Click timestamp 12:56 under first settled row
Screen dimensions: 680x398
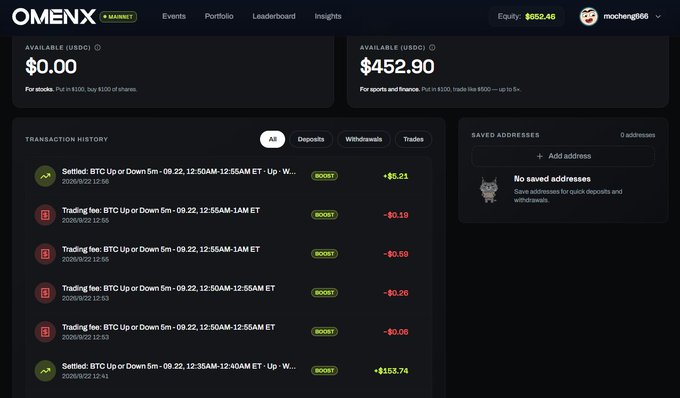coord(85,182)
